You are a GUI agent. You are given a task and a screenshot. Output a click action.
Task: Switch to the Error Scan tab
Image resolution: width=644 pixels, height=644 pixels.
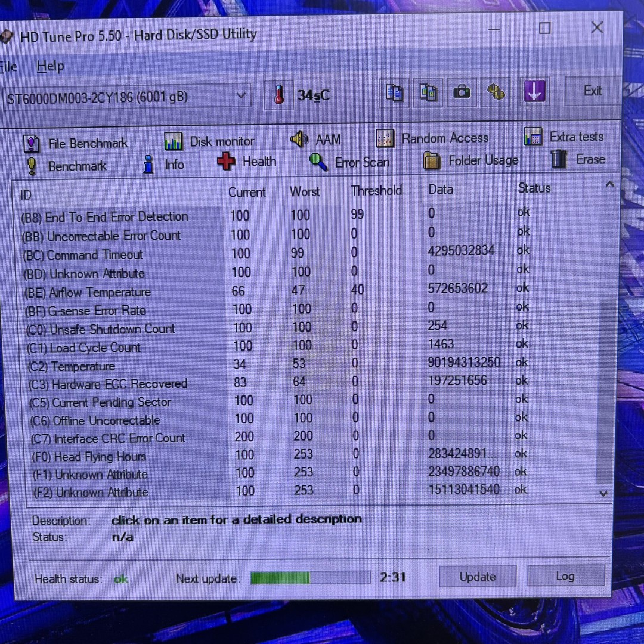[x=349, y=162]
